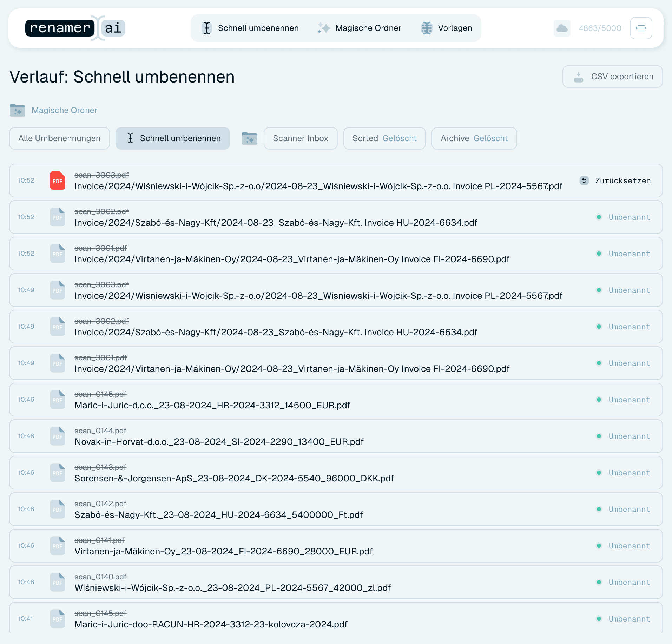Click struck-through scan_0143.pdf original name
Screen dimensions: 672x644
coord(100,467)
